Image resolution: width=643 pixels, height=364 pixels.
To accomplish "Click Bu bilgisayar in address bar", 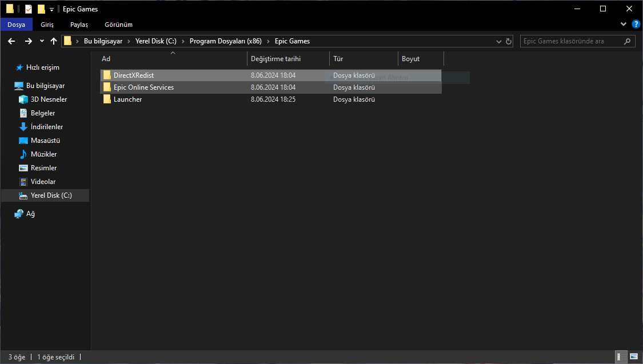I will pos(103,41).
